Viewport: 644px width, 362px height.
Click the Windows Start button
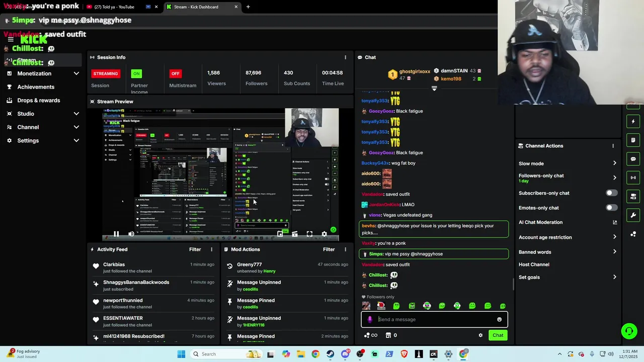[181, 354]
